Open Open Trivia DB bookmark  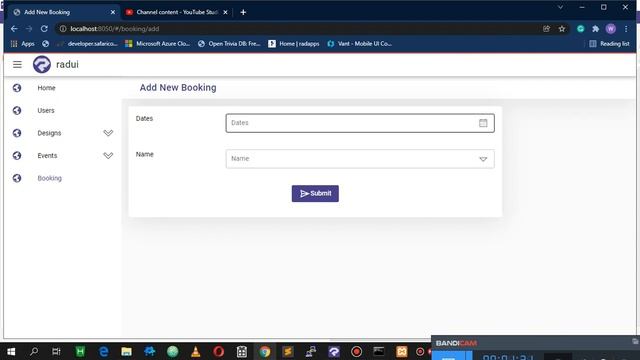pyautogui.click(x=229, y=44)
